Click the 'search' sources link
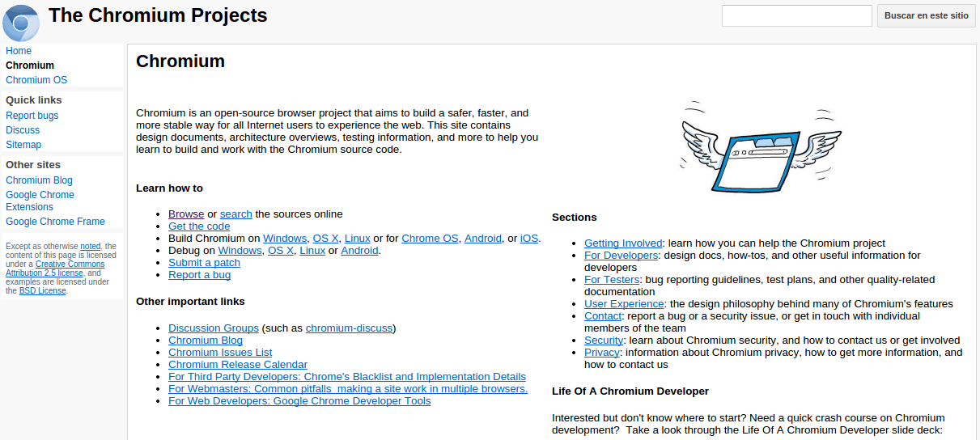 pos(236,214)
